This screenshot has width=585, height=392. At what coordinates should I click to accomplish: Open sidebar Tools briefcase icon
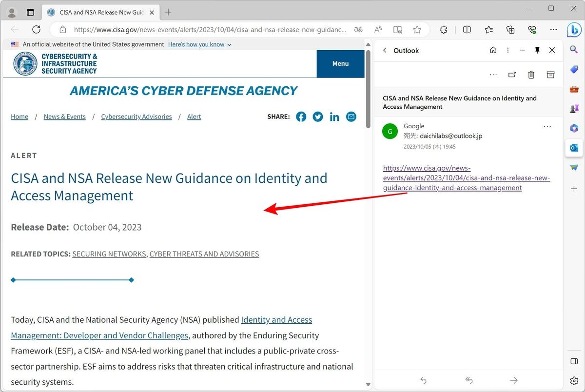[574, 89]
